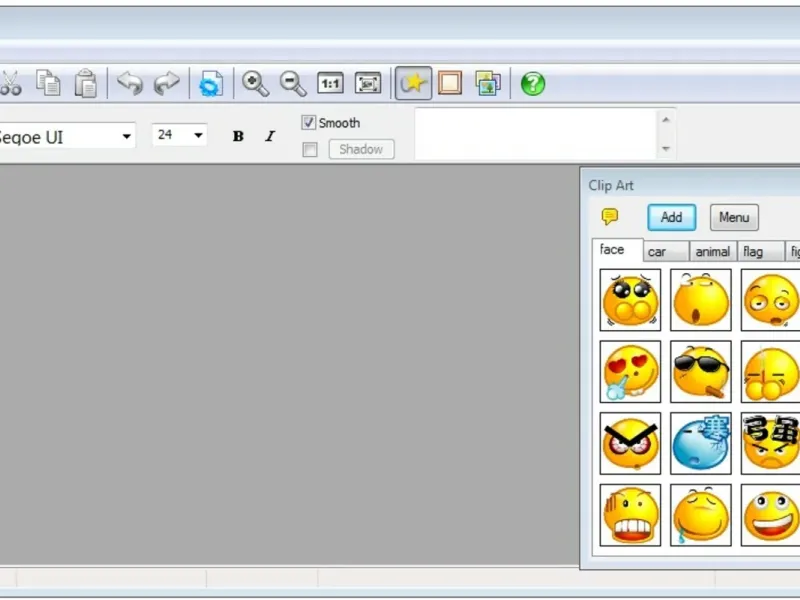Viewport: 800px width, 600px height.
Task: Switch to the face tab
Action: [x=617, y=250]
